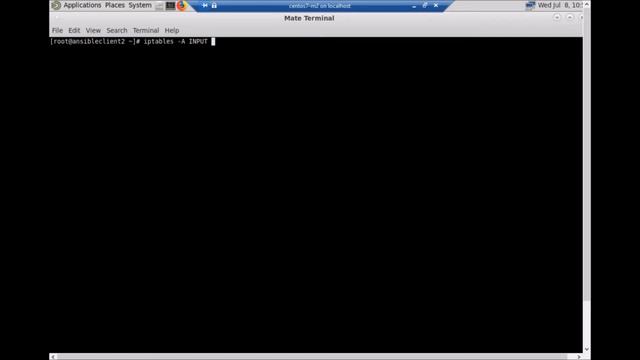The height and width of the screenshot is (360, 640).
Task: Open the Help menu in Mate Terminal
Action: (172, 31)
